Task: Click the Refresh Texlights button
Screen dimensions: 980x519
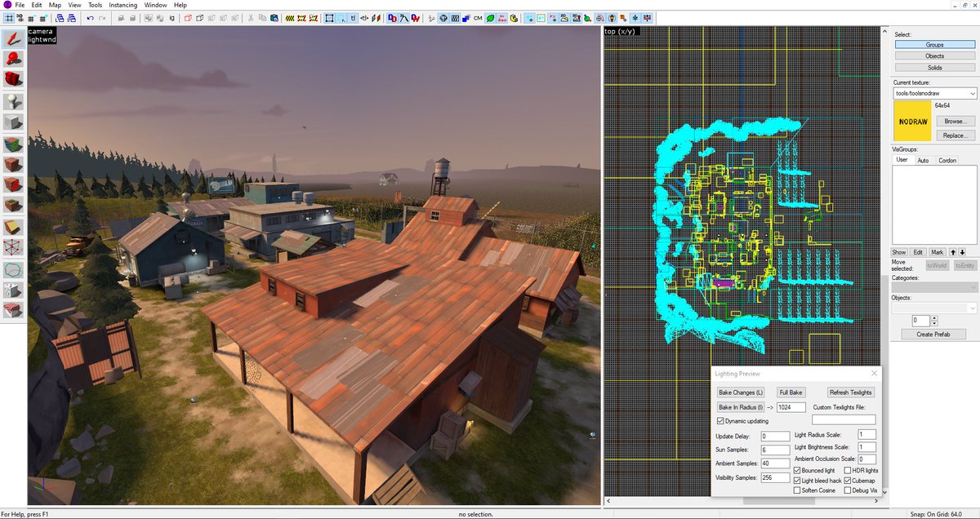Action: [850, 393]
